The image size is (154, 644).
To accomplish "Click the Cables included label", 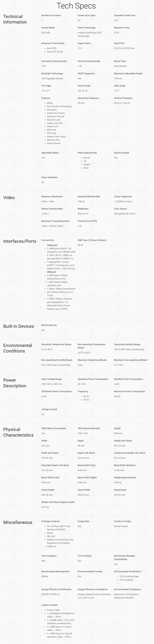I will 49,605.
